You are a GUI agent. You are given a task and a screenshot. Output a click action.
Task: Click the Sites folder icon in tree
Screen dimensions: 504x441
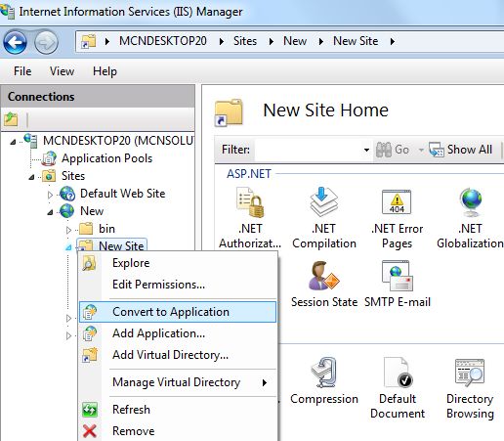49,176
